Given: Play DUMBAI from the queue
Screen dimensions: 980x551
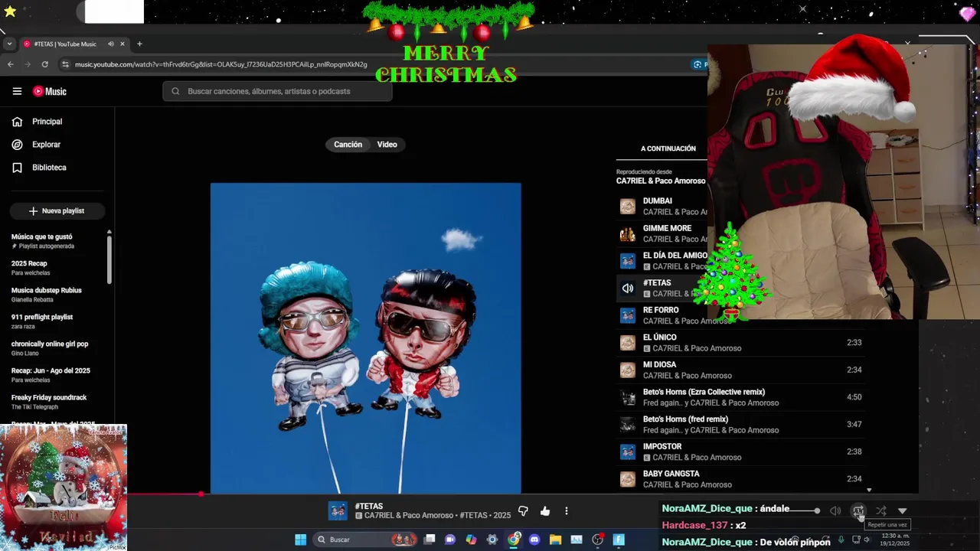Looking at the screenshot, I should point(663,207).
